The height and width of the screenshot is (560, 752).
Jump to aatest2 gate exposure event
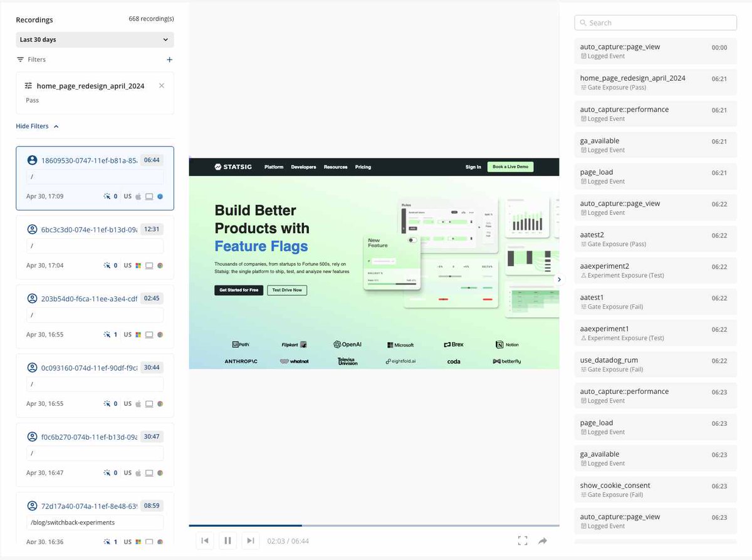pos(655,239)
